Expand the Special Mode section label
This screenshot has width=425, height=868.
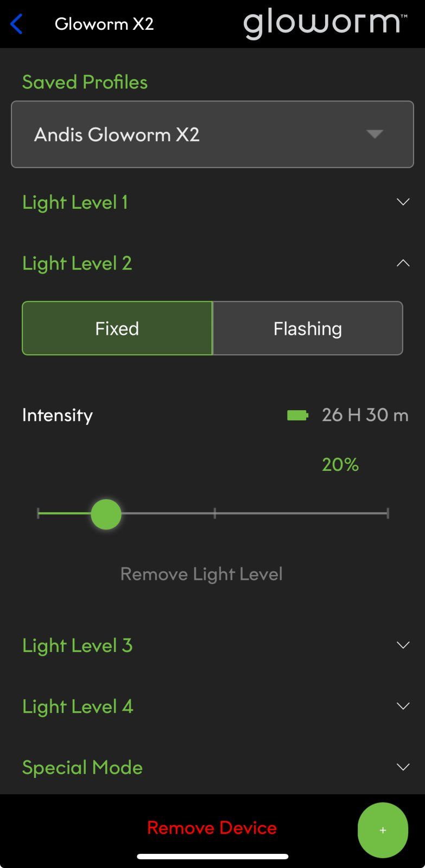pos(83,767)
